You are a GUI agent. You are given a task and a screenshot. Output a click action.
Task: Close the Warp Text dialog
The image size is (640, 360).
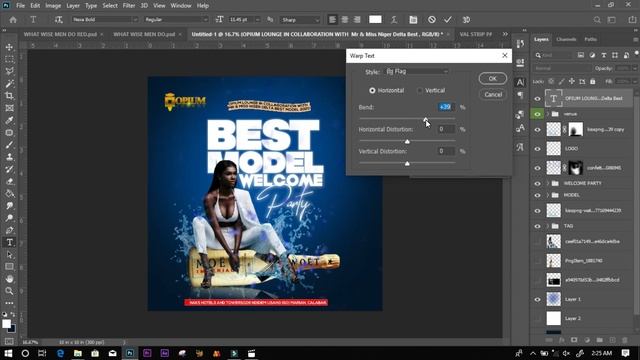pos(504,56)
